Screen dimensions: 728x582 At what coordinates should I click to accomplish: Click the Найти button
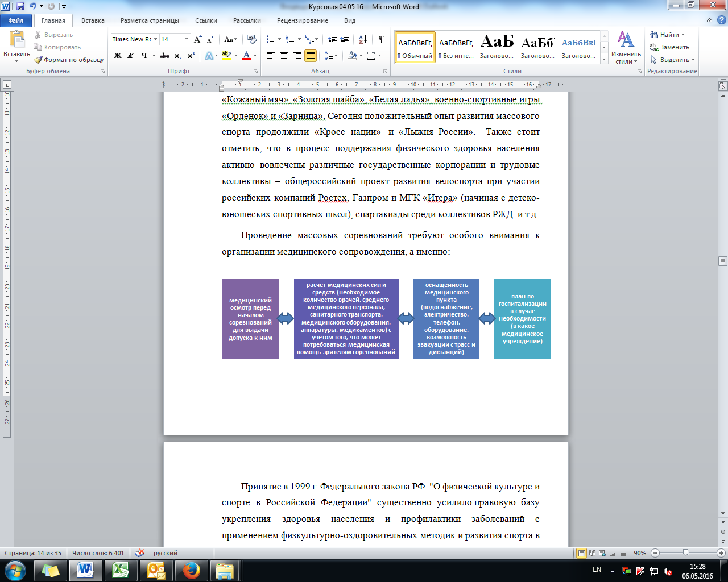point(668,35)
